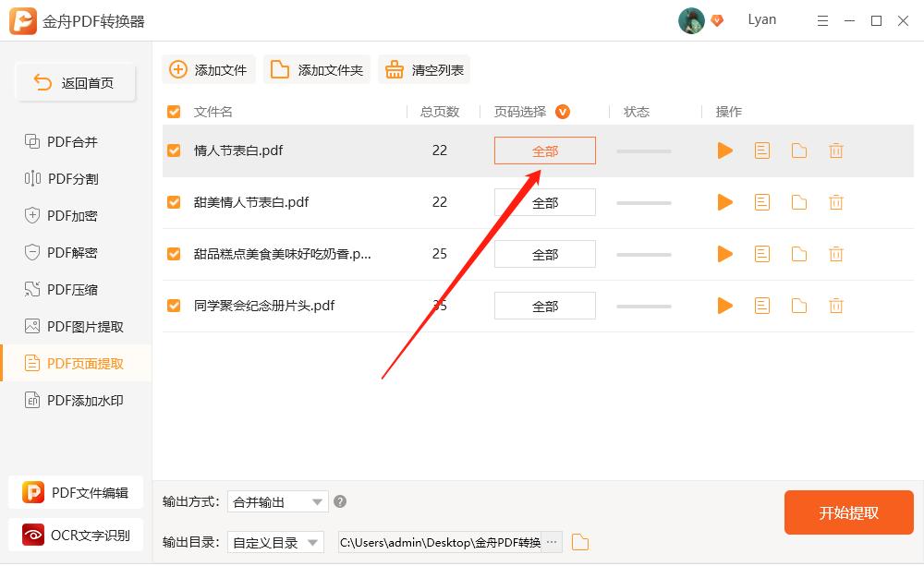The width and height of the screenshot is (924, 566).
Task: Return home via 返回首页 button
Action: 75,81
